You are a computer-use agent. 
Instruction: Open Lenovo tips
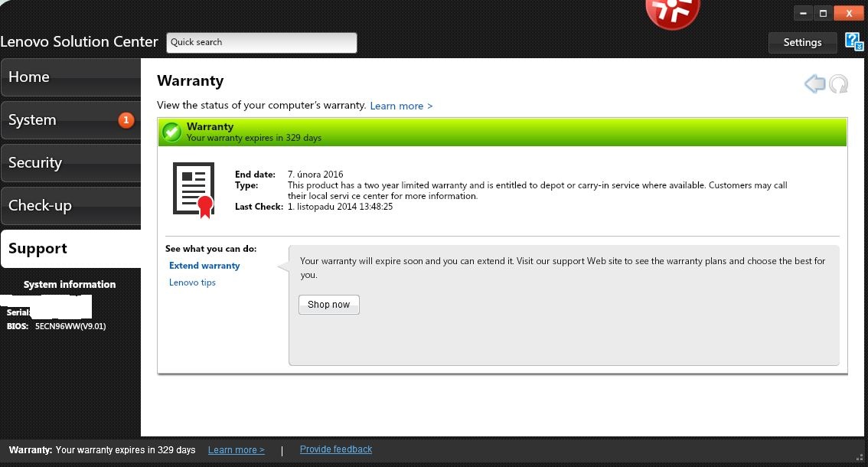coord(192,282)
